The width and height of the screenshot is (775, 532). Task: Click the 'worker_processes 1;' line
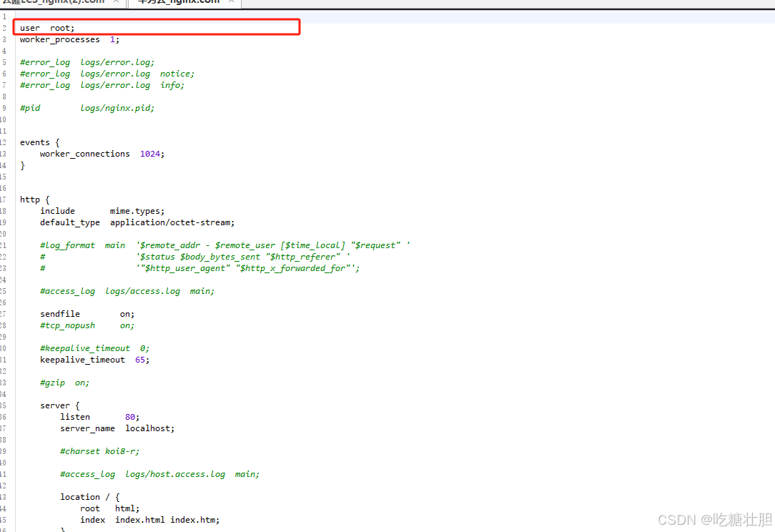pos(69,39)
